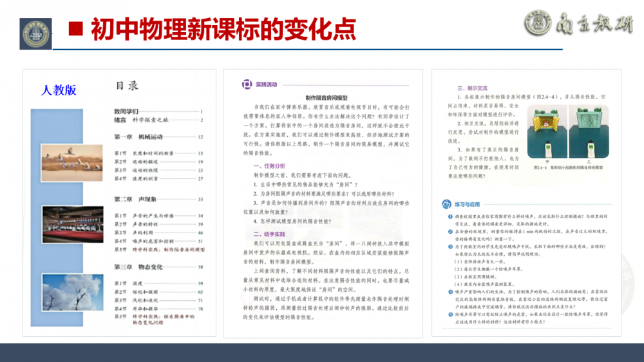Click the soundproof model photo labeled 甲
This screenshot has width=644, height=362.
(x=549, y=137)
